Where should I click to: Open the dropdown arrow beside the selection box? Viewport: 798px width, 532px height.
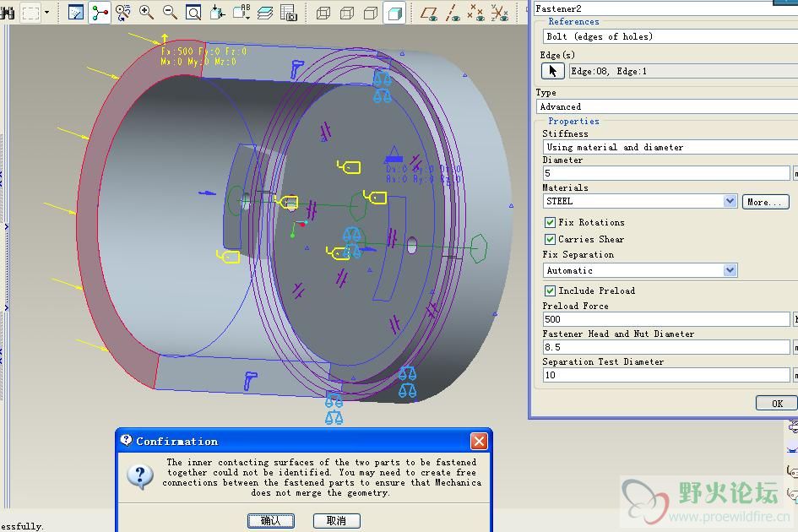(x=46, y=12)
